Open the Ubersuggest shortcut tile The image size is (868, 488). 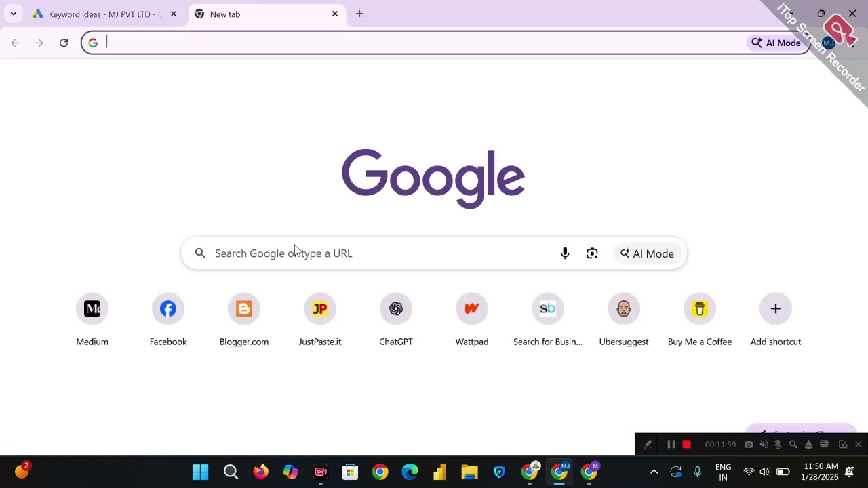624,320
